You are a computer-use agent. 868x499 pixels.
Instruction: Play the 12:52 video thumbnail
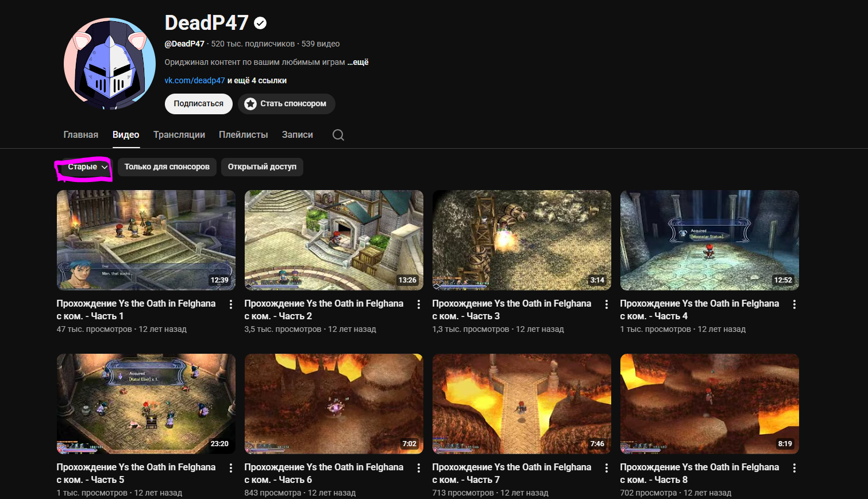pyautogui.click(x=709, y=240)
